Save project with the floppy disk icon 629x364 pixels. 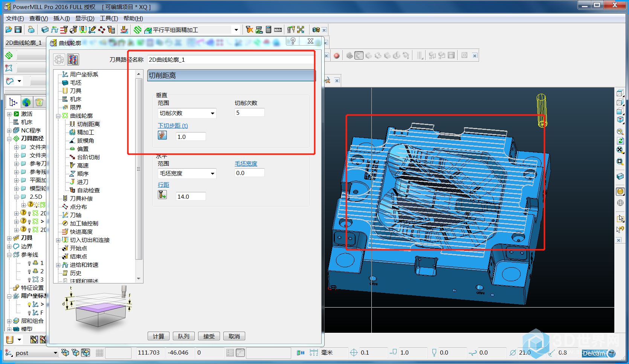pyautogui.click(x=18, y=30)
